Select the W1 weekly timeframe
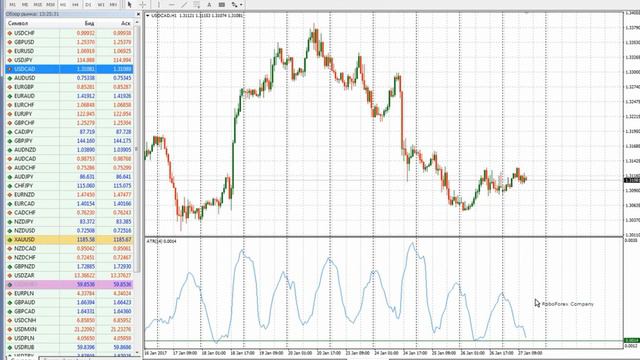 pos(101,4)
